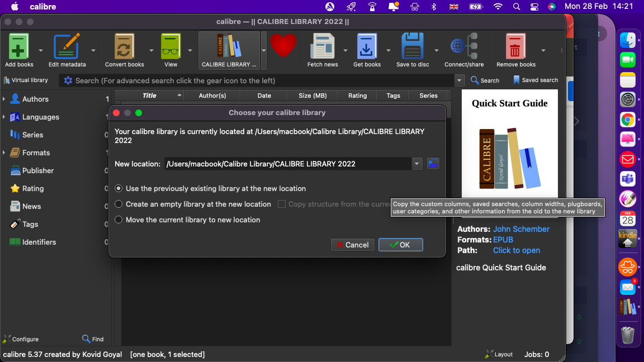
Task: Click the Cancel button
Action: [x=352, y=245]
